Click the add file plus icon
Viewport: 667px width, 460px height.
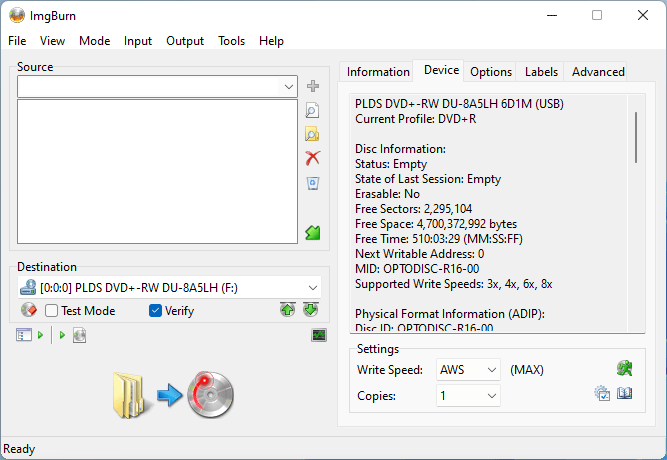313,86
